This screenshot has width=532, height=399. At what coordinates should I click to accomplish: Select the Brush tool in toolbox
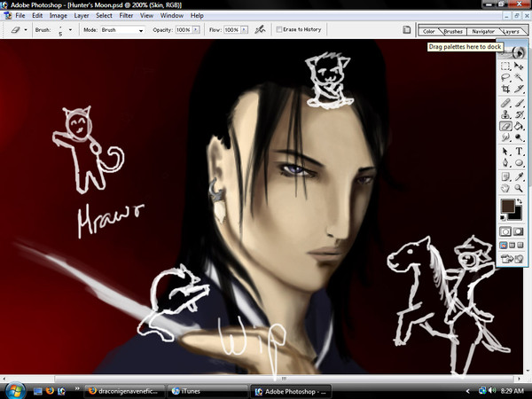(x=519, y=103)
